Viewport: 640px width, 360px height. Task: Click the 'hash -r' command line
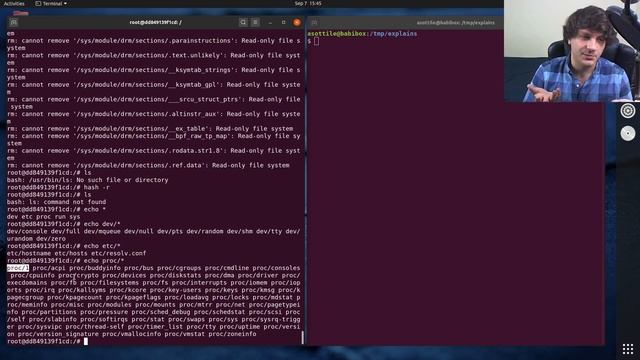click(58, 187)
